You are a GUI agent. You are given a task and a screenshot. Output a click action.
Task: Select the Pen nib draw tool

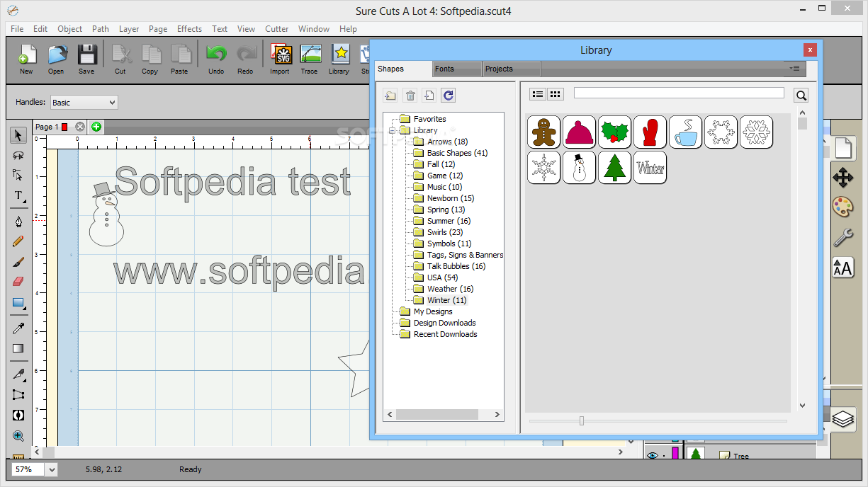pyautogui.click(x=18, y=222)
